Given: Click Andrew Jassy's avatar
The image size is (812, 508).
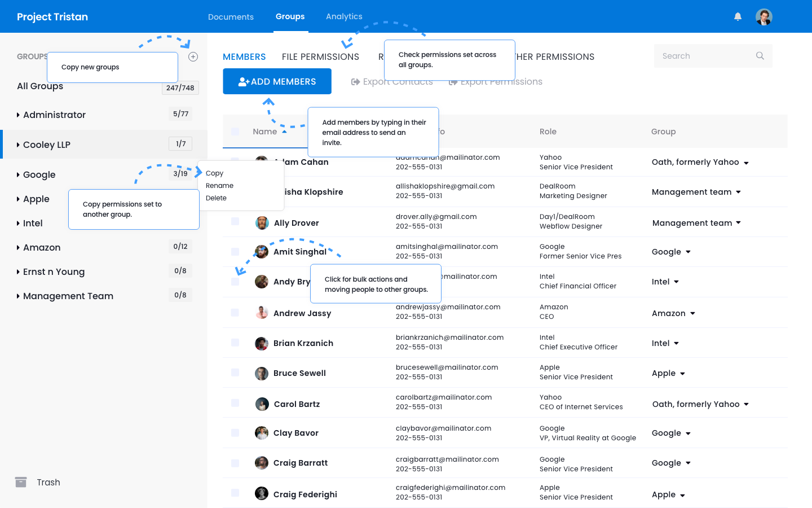Looking at the screenshot, I should 262,313.
